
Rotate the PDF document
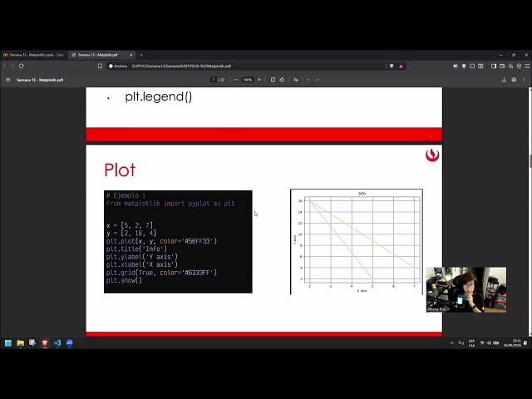pyautogui.click(x=282, y=80)
